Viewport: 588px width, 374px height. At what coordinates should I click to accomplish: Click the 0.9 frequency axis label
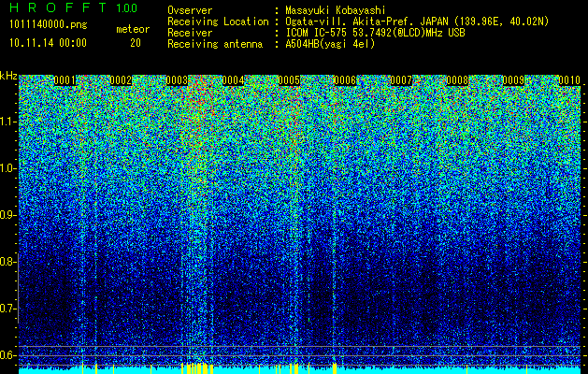coord(7,215)
